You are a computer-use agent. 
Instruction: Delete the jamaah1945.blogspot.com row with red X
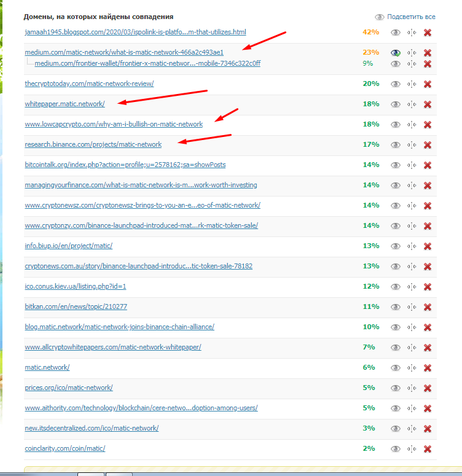[x=428, y=33]
